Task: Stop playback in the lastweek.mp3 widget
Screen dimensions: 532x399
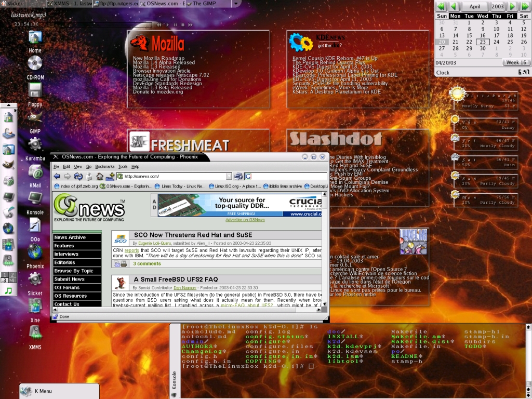Action: point(182,25)
